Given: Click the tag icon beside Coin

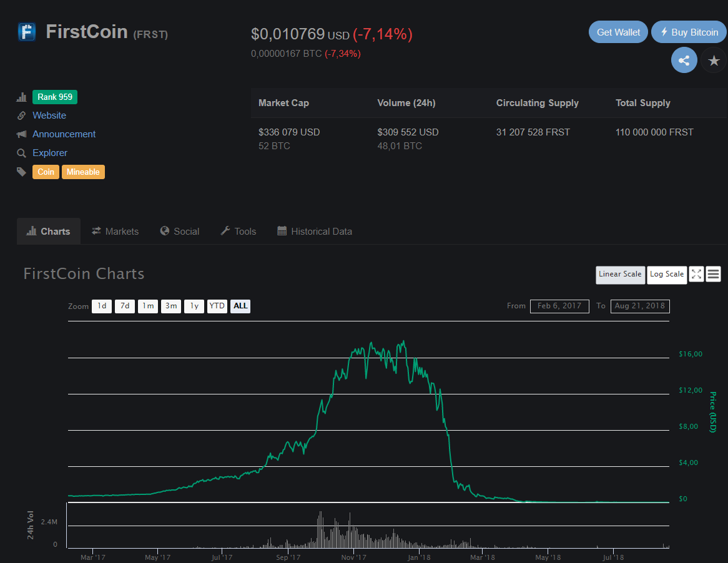Looking at the screenshot, I should [x=21, y=172].
